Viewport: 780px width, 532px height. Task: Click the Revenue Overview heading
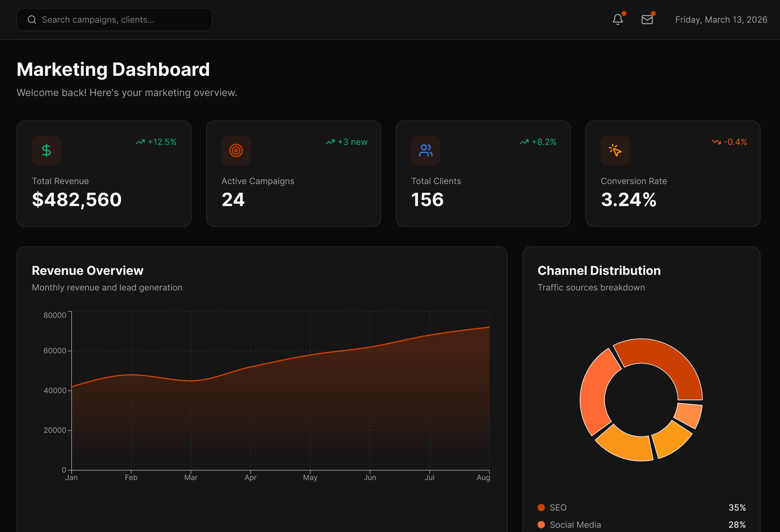point(87,270)
